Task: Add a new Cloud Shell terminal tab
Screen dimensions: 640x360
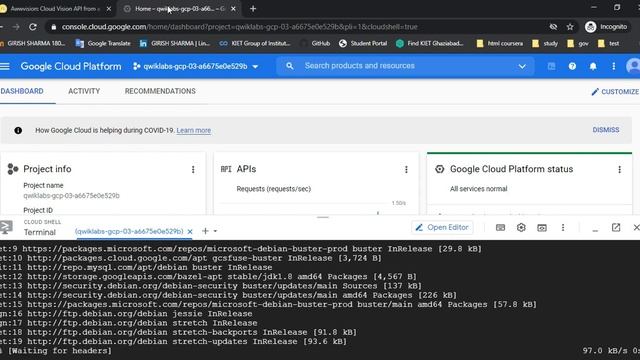Action: point(205,231)
